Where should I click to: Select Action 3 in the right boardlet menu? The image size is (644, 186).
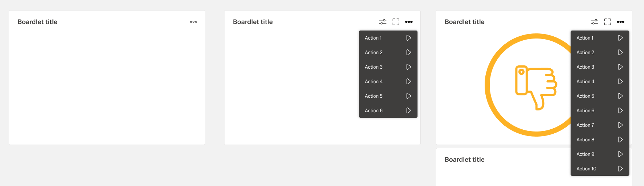(x=585, y=67)
